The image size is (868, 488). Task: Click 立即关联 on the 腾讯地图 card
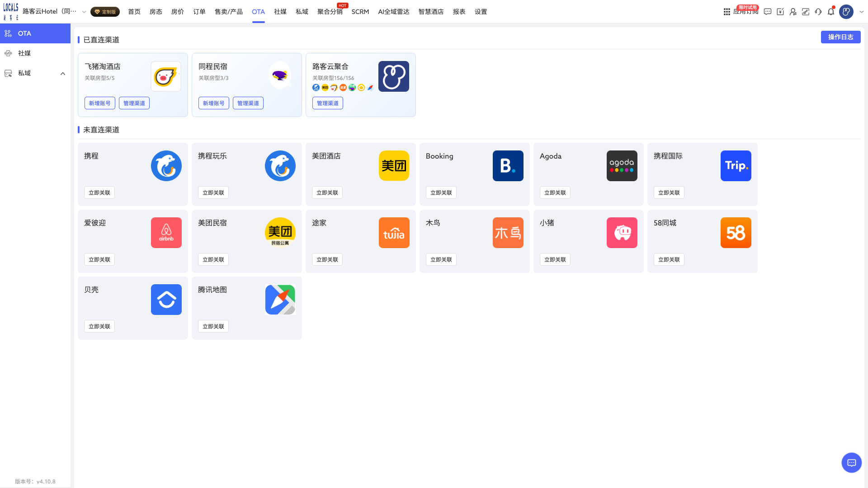tap(213, 326)
